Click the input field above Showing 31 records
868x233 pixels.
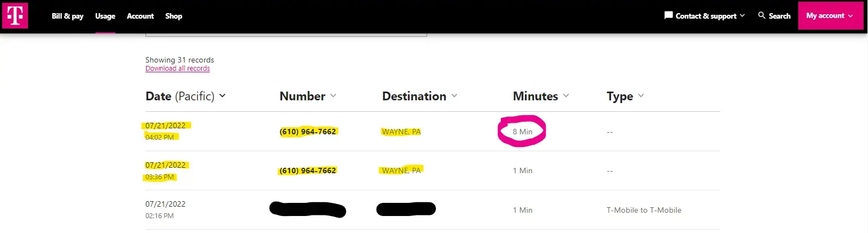tap(285, 34)
